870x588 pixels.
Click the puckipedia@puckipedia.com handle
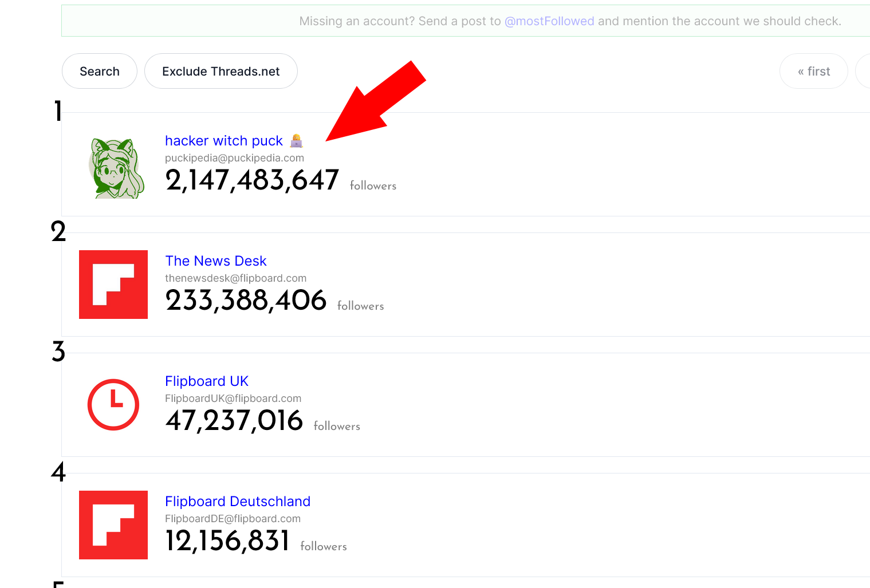click(x=234, y=158)
